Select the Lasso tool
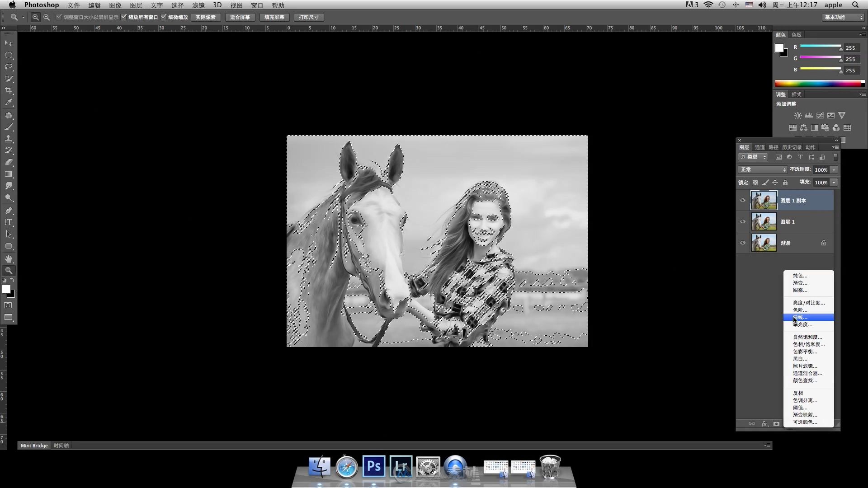The width and height of the screenshot is (868, 488). click(x=9, y=67)
